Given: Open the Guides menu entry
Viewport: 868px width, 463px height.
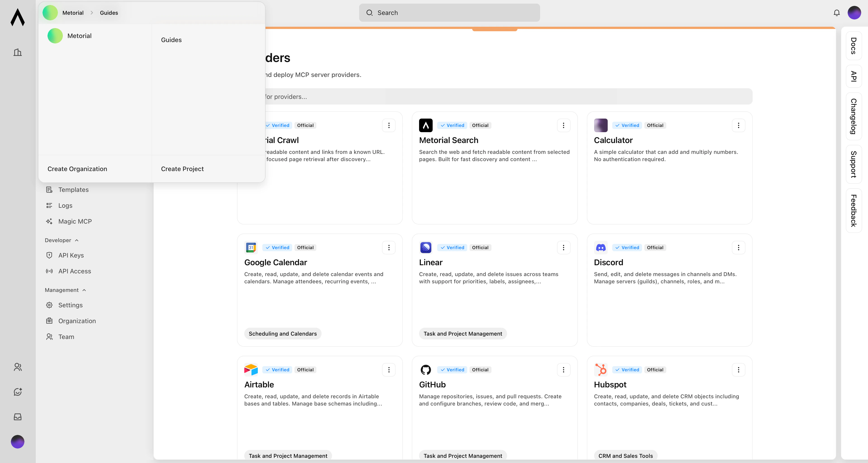Looking at the screenshot, I should tap(171, 39).
